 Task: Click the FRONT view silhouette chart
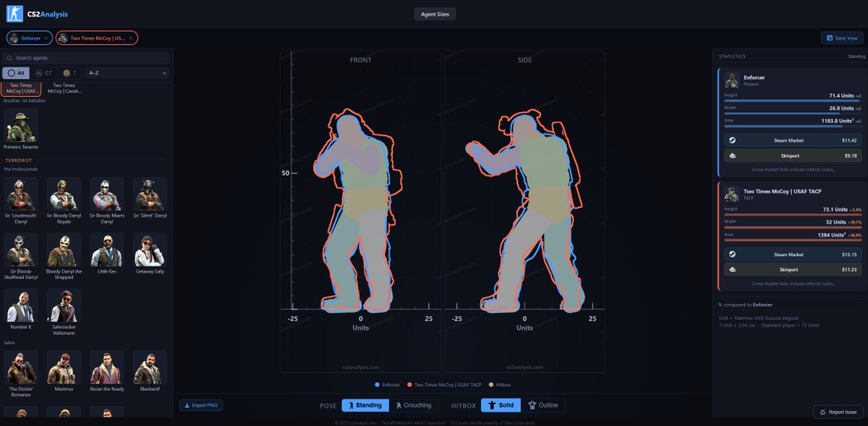360,211
